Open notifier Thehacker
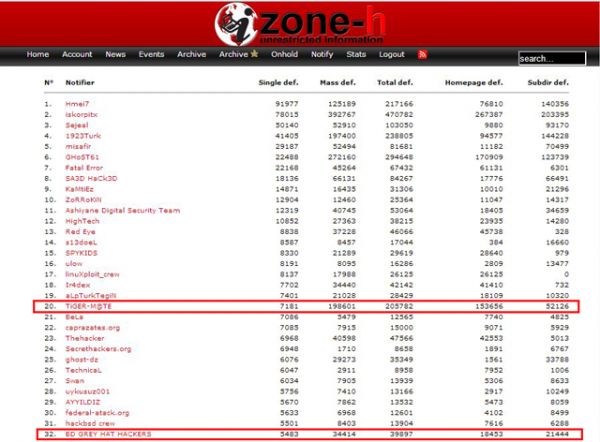The width and height of the screenshot is (600, 442). 85,339
